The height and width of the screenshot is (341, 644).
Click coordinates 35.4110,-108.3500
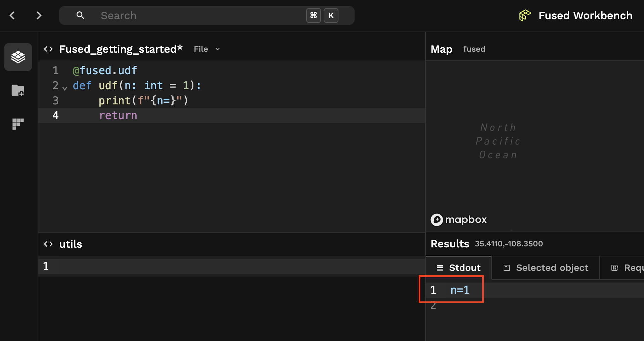tap(509, 244)
